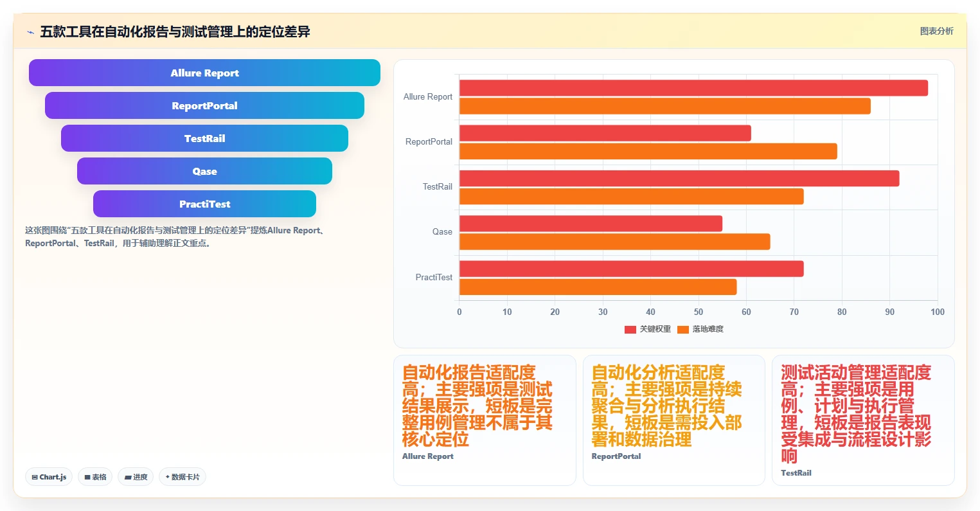Click the x-axis tick value 100
The height and width of the screenshot is (511, 980).
coord(938,312)
